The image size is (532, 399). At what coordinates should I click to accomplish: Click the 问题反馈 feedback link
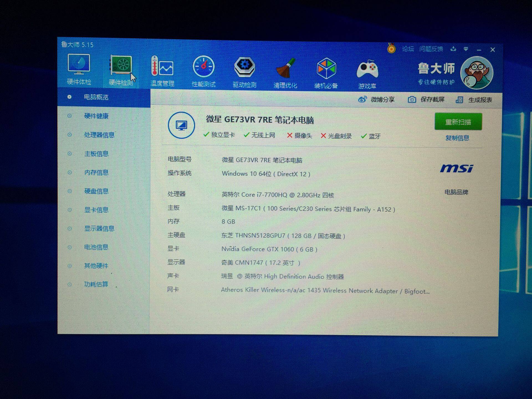pos(431,49)
